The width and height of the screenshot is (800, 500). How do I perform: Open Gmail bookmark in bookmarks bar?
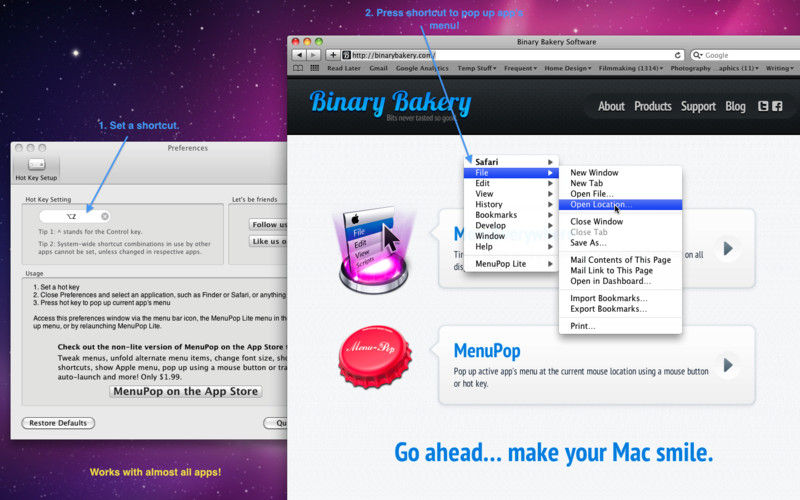click(378, 68)
